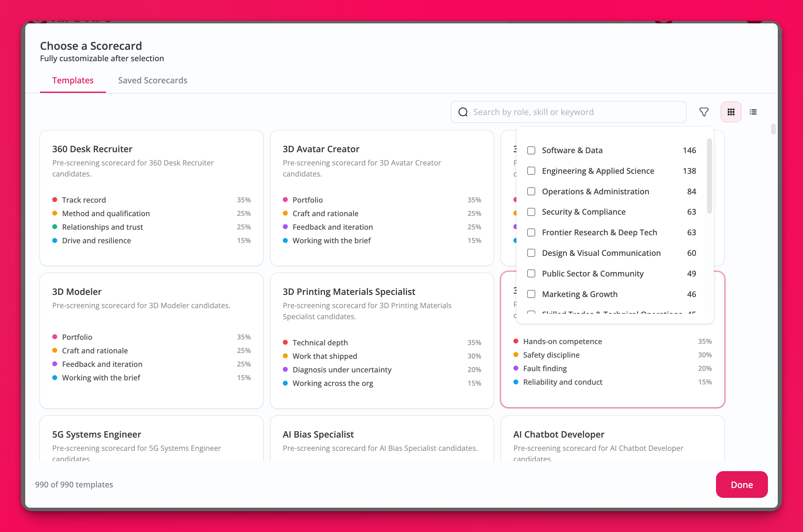Click the "Fully customizable after selection" subtitle
Image resolution: width=803 pixels, height=532 pixels.
[102, 58]
